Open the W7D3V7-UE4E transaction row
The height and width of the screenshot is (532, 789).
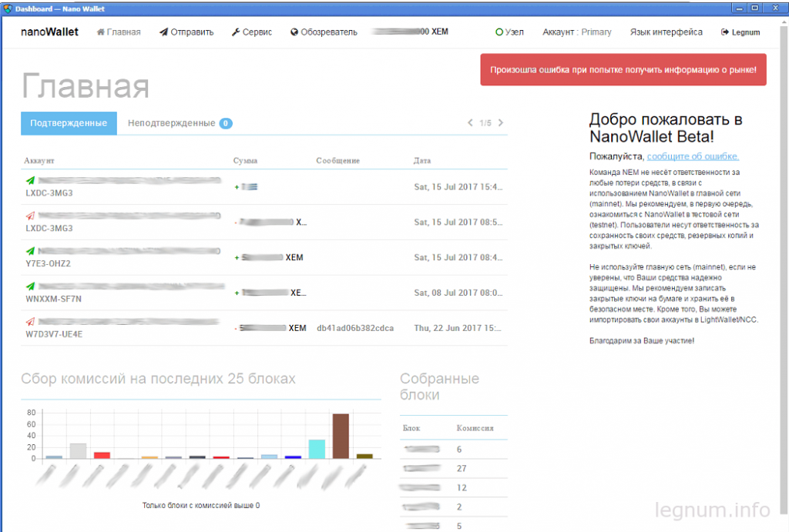264,328
